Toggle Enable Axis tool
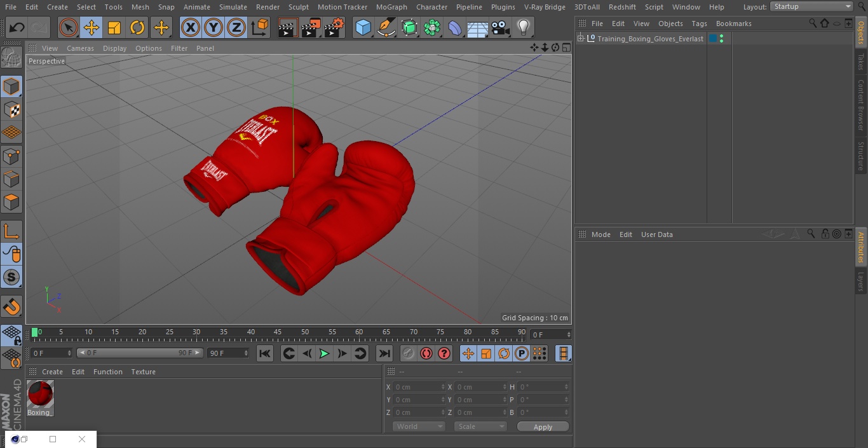The image size is (868, 448). (11, 231)
